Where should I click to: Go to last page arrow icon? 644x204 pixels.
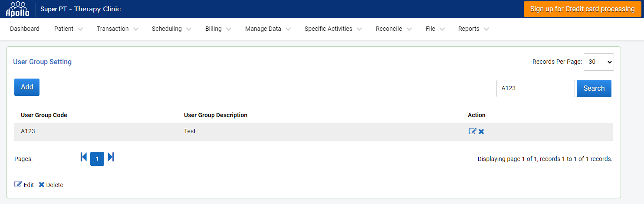point(111,157)
